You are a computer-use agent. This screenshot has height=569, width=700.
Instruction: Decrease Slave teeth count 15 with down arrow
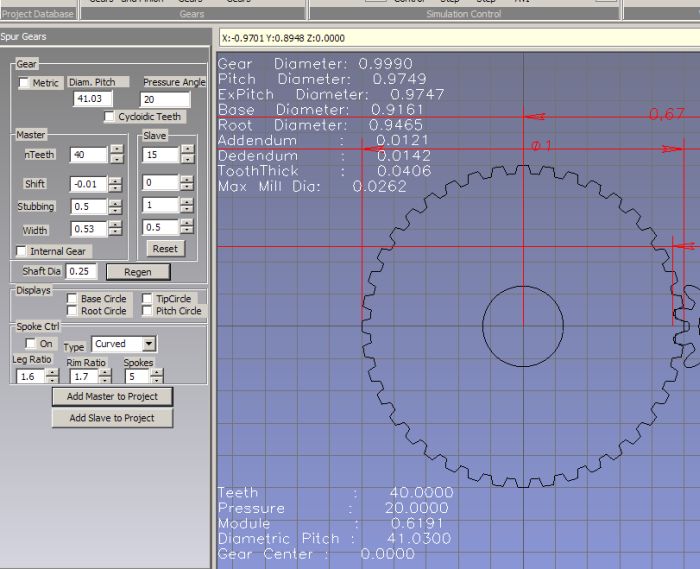pos(188,159)
